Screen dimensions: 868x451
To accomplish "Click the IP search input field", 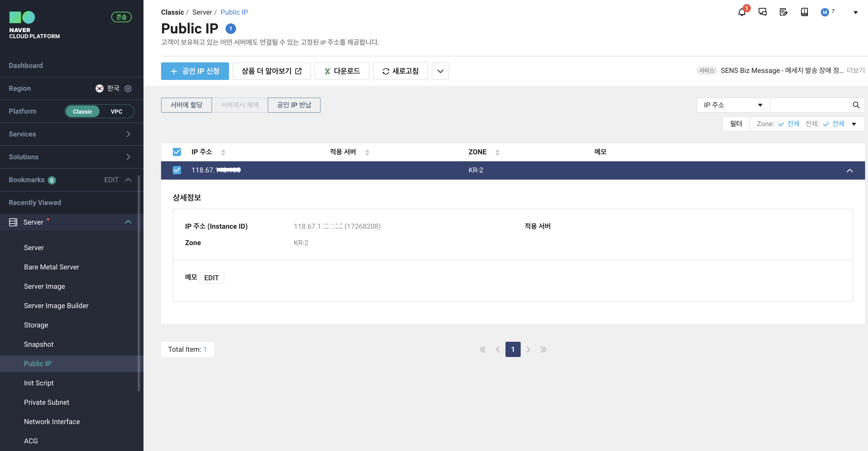I will pos(810,105).
